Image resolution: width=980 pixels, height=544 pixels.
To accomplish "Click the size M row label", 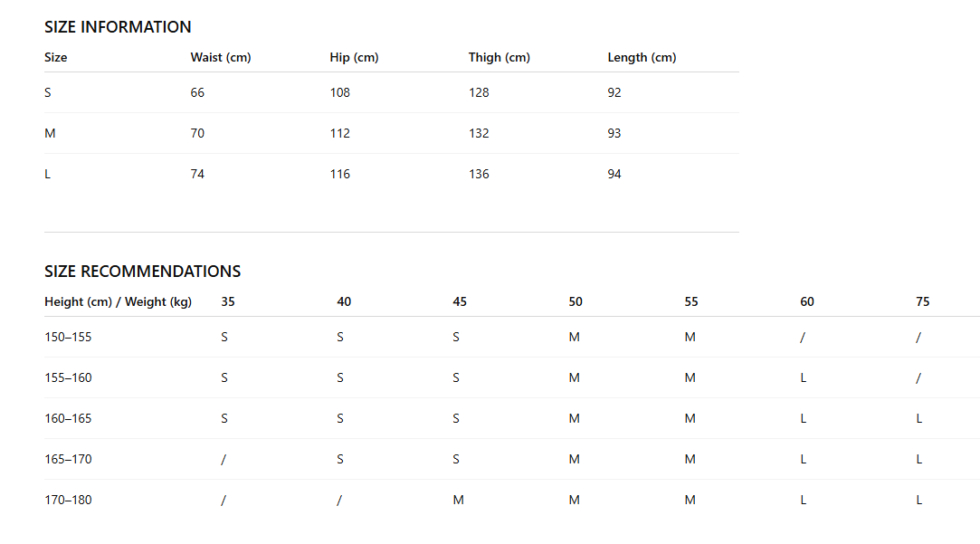I will coord(50,133).
